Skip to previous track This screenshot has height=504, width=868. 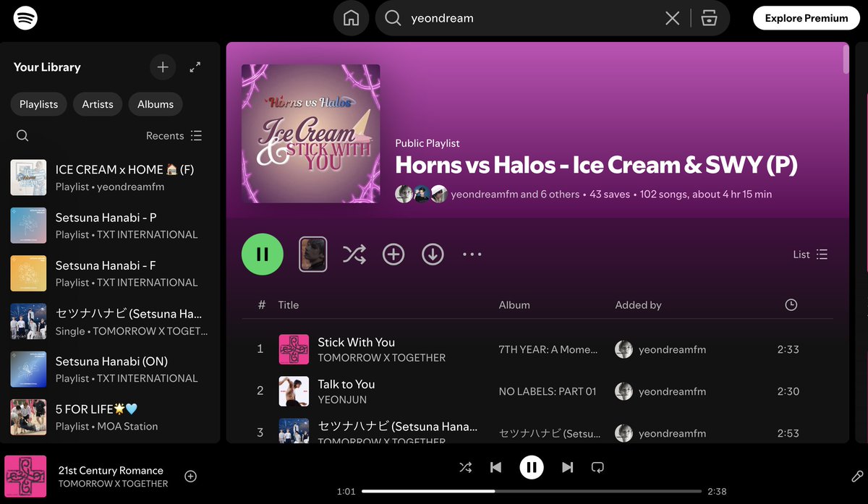495,467
